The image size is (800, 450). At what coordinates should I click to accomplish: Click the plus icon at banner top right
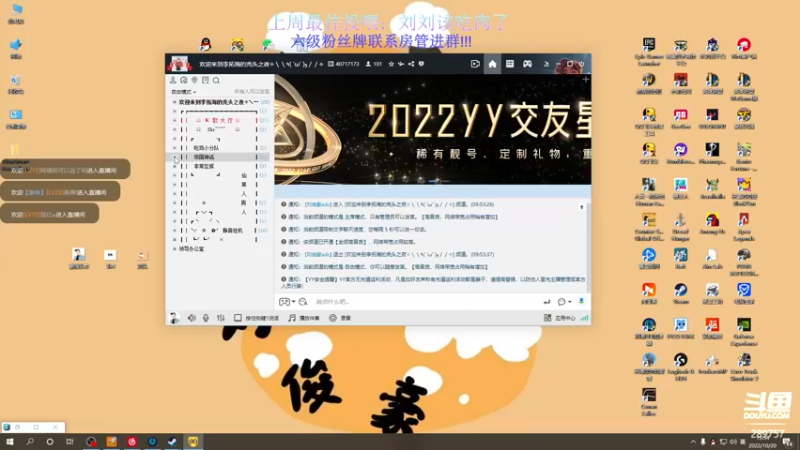[x=586, y=80]
